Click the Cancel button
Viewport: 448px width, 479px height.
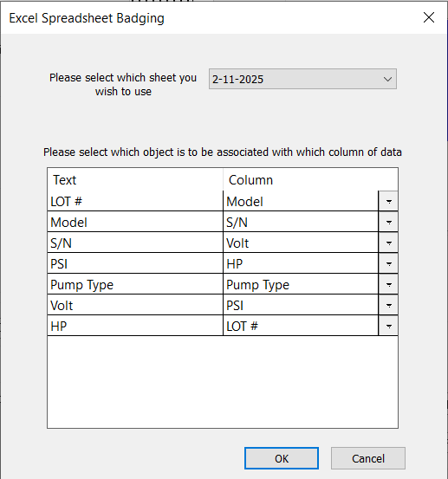point(368,458)
